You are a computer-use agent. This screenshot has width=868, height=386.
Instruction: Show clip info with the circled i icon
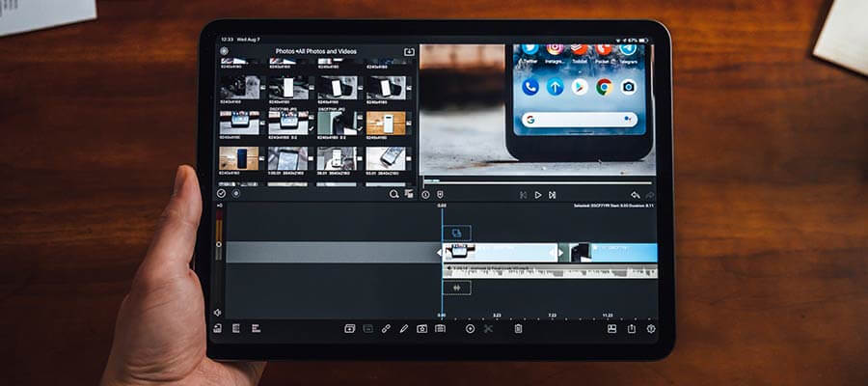click(x=425, y=194)
